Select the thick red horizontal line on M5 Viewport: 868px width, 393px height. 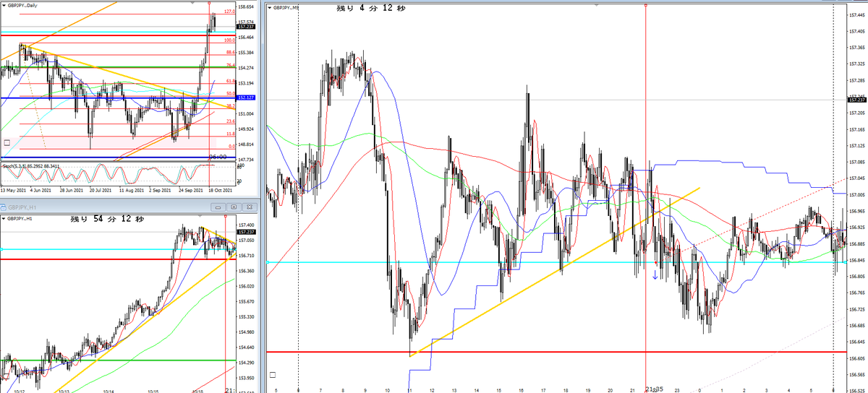click(x=556, y=352)
